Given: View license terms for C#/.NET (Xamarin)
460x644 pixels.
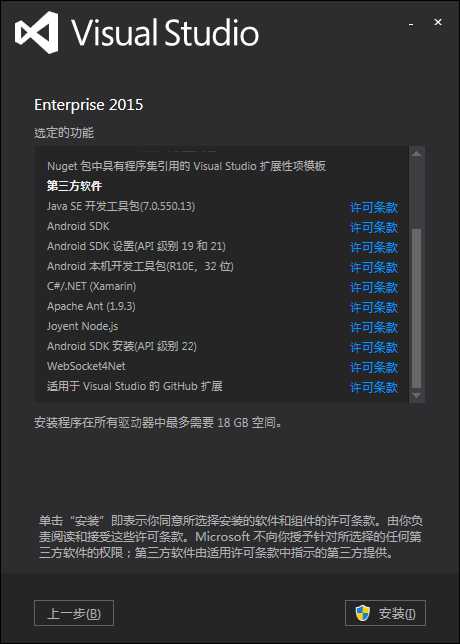Looking at the screenshot, I should [x=374, y=287].
